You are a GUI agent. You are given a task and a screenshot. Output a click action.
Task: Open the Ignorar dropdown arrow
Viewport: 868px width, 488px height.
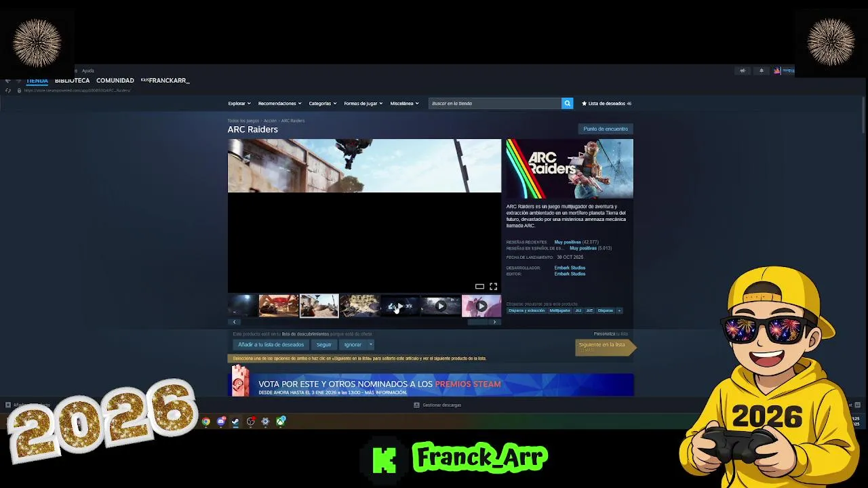coord(370,344)
